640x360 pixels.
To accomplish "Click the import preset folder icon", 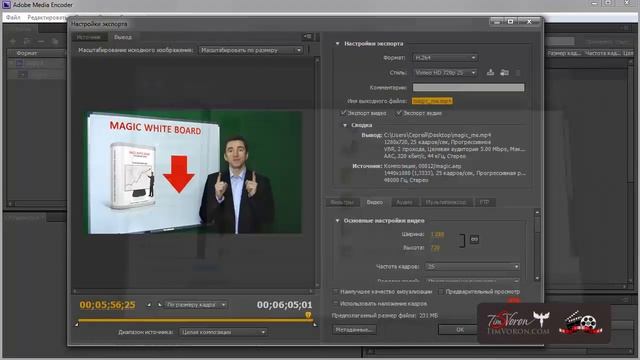I will pos(504,72).
